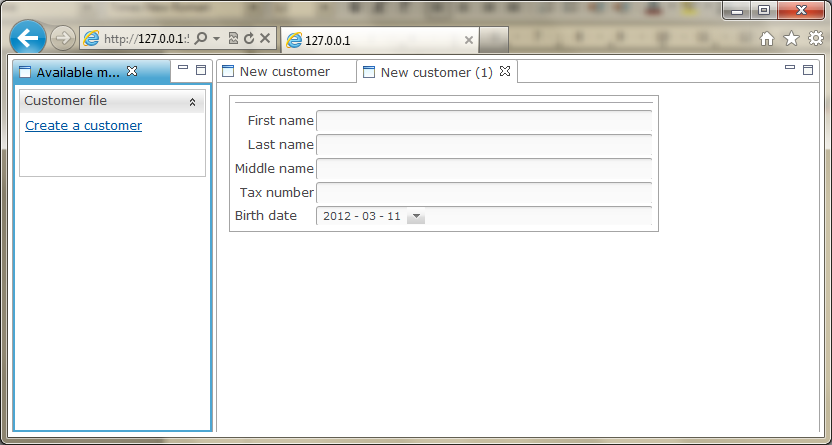This screenshot has height=445, width=832.
Task: Close the 127.0.0.1 browser tab
Action: pos(469,40)
